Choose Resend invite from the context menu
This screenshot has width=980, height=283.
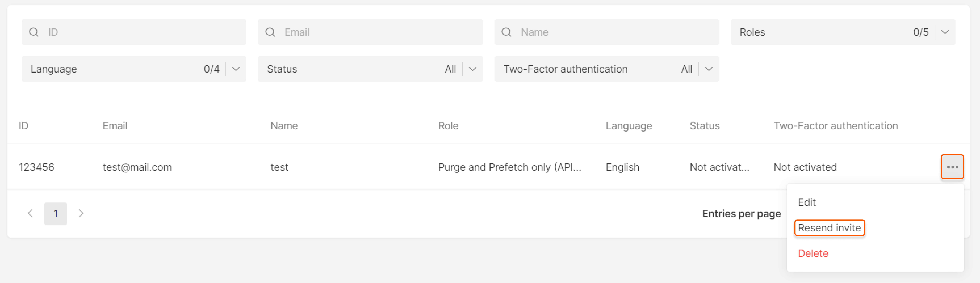coord(830,228)
